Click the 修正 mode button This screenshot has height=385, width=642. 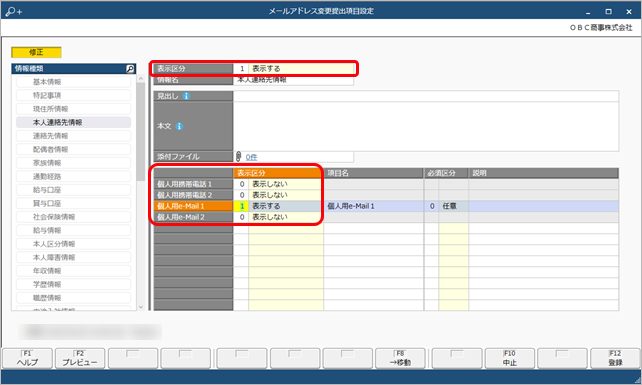pyautogui.click(x=36, y=52)
